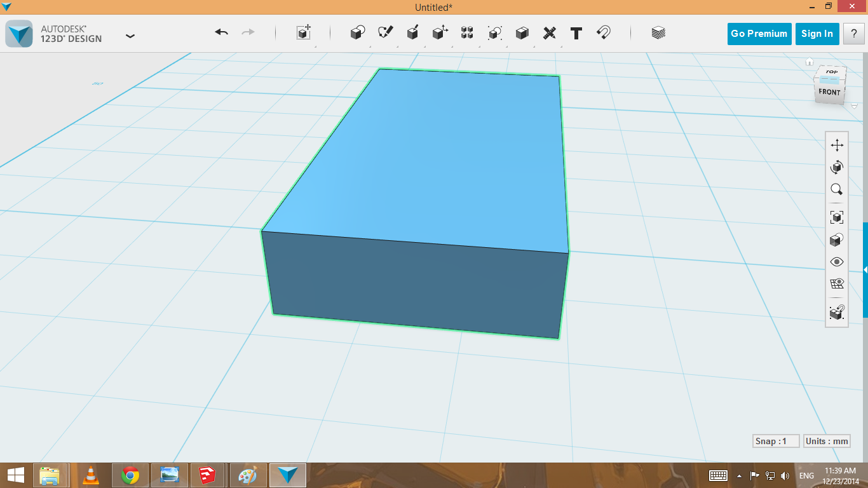868x488 pixels.
Task: Click the Go Premium button
Action: tap(759, 34)
